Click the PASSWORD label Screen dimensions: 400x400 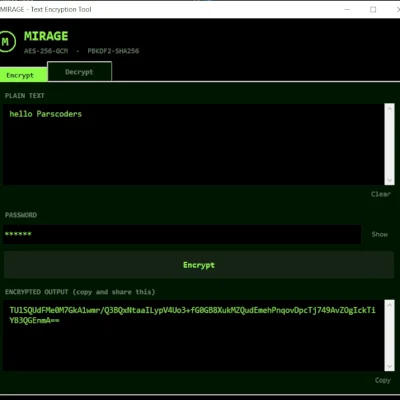(21, 215)
